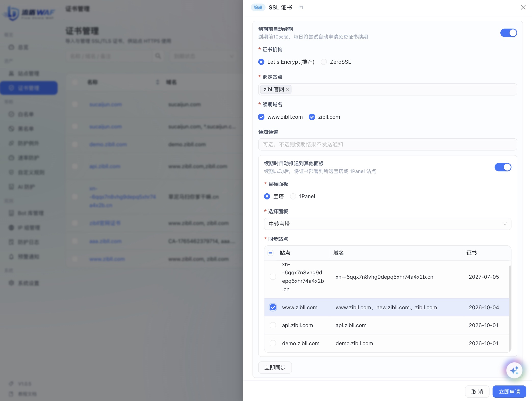
Task: Open the 绑定站点 selection field
Action: pyautogui.click(x=387, y=89)
